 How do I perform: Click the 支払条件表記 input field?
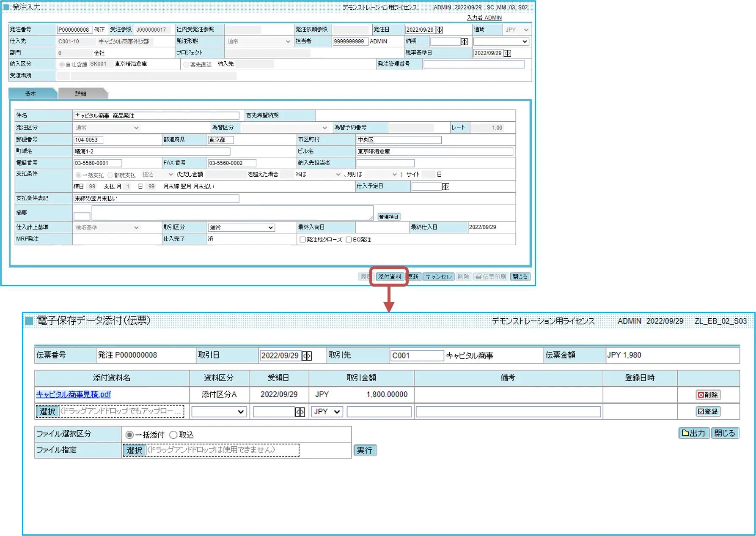[157, 199]
